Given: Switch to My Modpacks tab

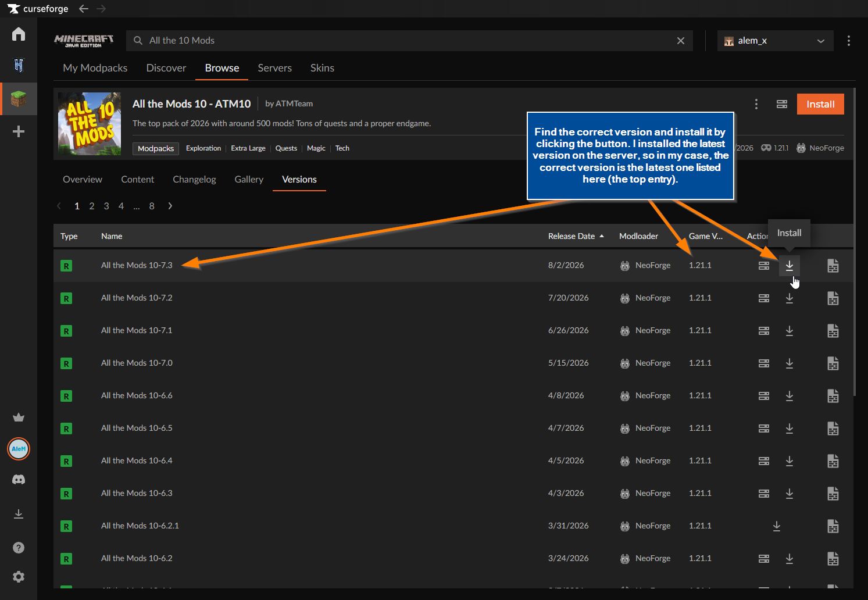Looking at the screenshot, I should (x=95, y=68).
